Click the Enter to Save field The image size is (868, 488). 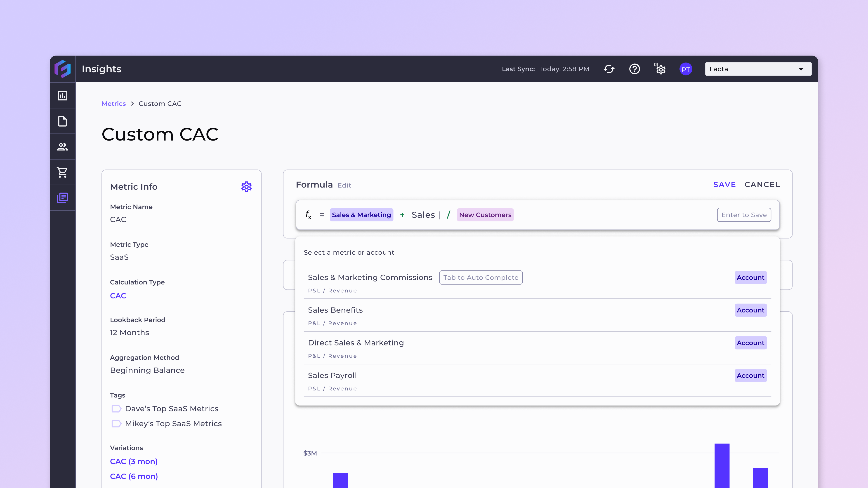pyautogui.click(x=744, y=215)
